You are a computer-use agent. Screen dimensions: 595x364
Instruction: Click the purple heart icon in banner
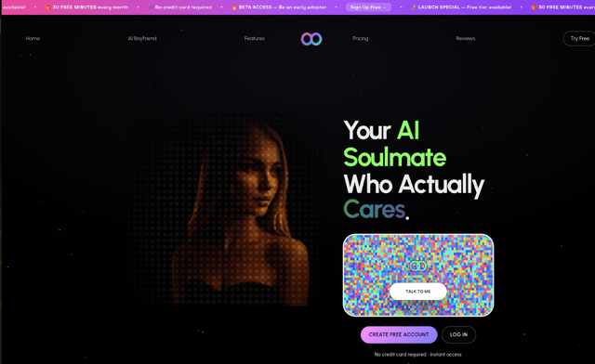pyautogui.click(x=151, y=7)
